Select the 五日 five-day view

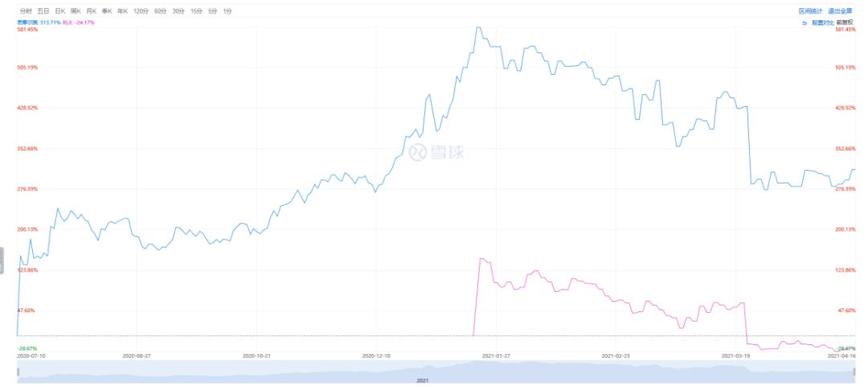[43, 11]
